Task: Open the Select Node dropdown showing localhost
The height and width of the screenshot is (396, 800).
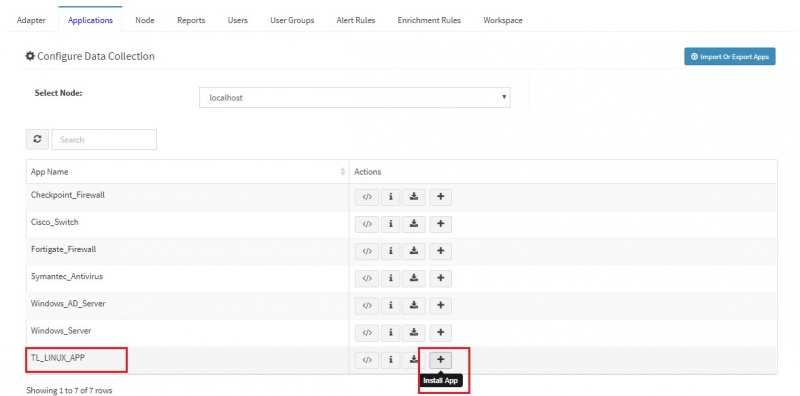Action: (355, 97)
